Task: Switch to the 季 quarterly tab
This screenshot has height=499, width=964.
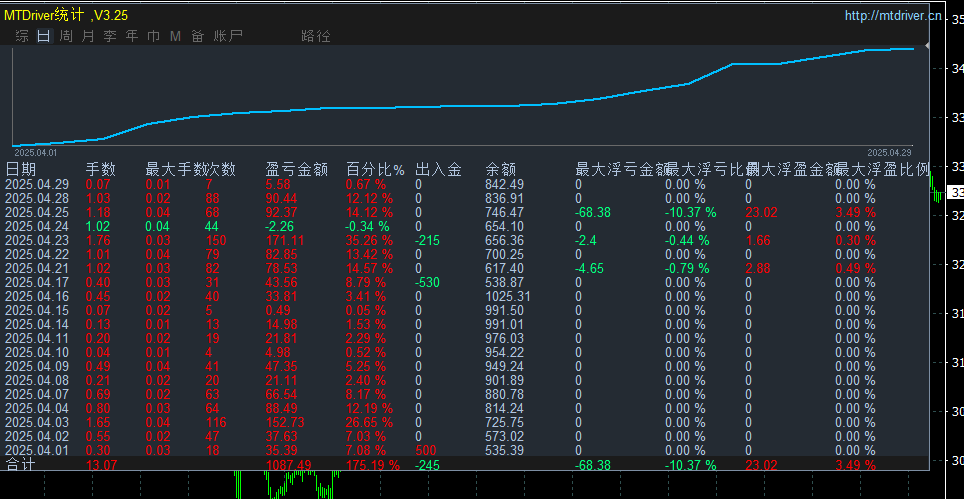Action: [110, 36]
